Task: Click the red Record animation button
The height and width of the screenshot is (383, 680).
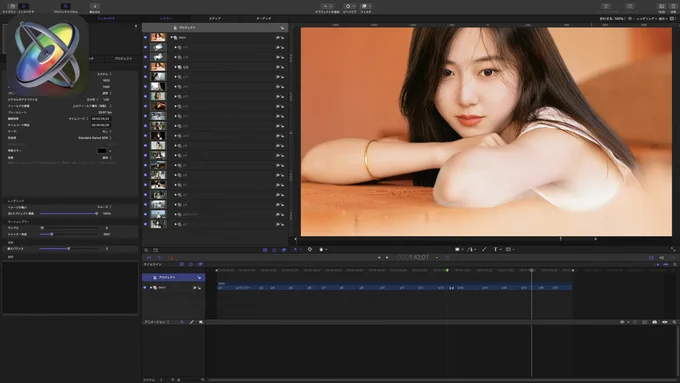Action: pos(170,258)
